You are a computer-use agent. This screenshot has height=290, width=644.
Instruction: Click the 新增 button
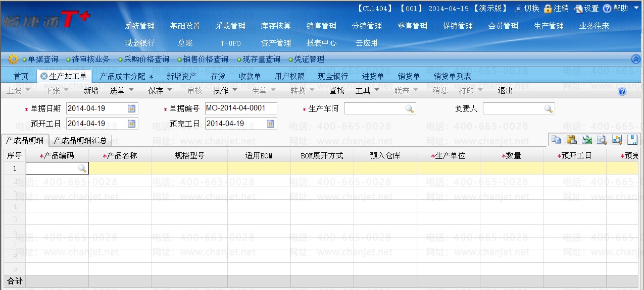point(91,91)
